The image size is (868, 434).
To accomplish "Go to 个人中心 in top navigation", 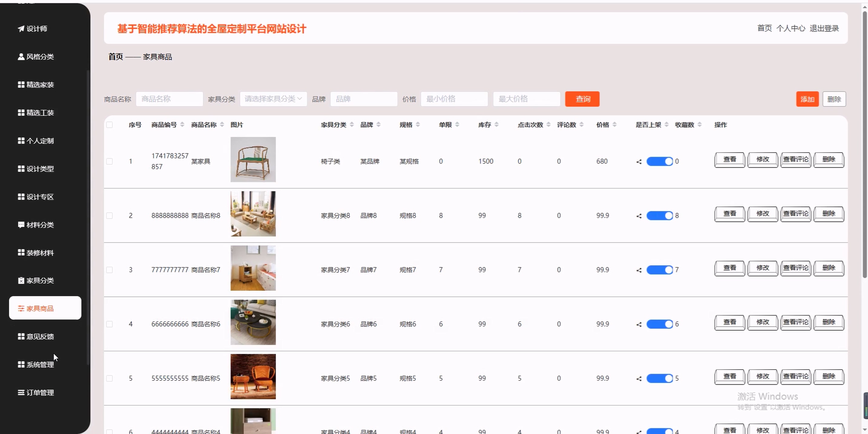I will tap(791, 28).
